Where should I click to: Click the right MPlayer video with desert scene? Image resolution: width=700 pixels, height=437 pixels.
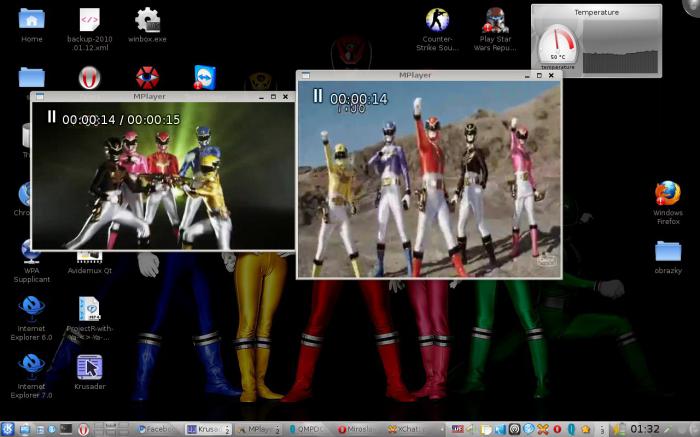pos(429,179)
